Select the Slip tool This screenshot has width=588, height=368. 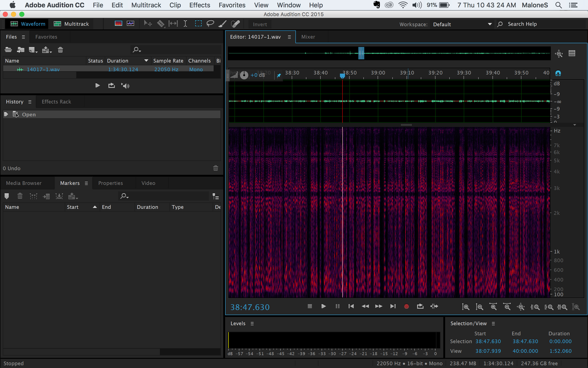click(x=173, y=24)
